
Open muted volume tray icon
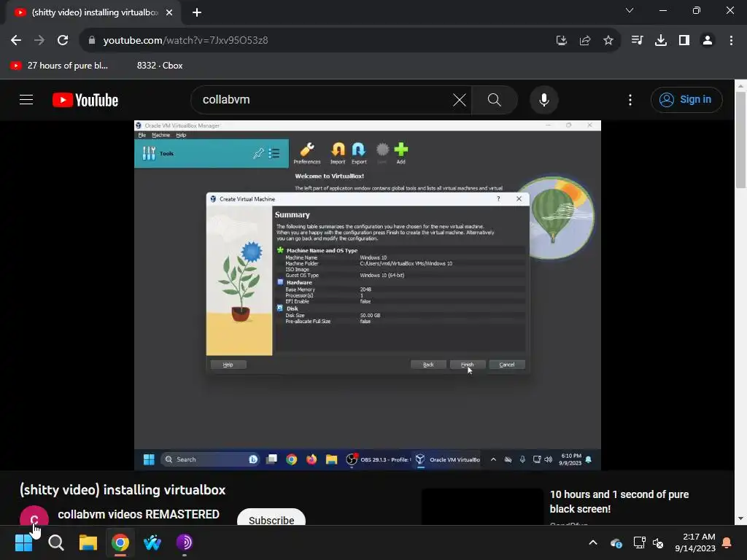click(x=658, y=542)
